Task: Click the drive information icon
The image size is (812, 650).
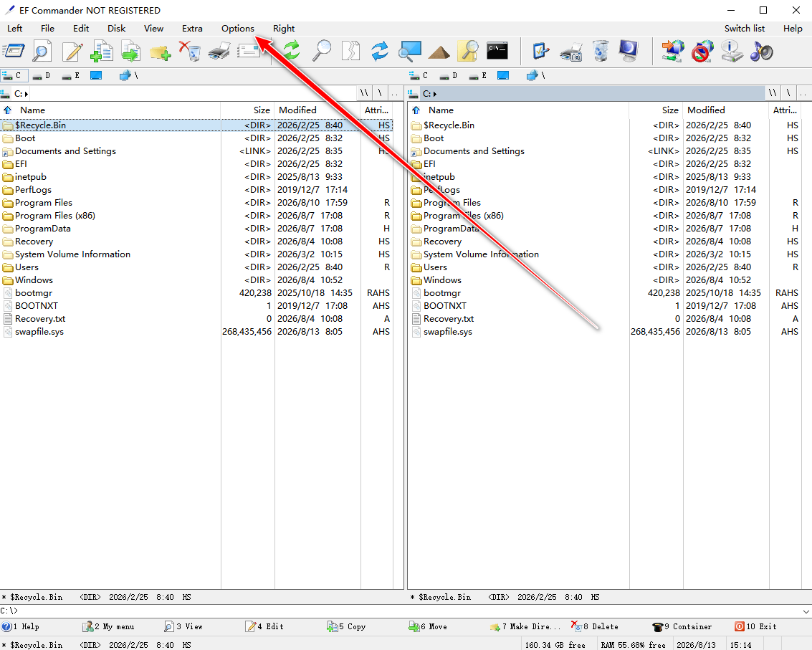Action: click(x=732, y=51)
